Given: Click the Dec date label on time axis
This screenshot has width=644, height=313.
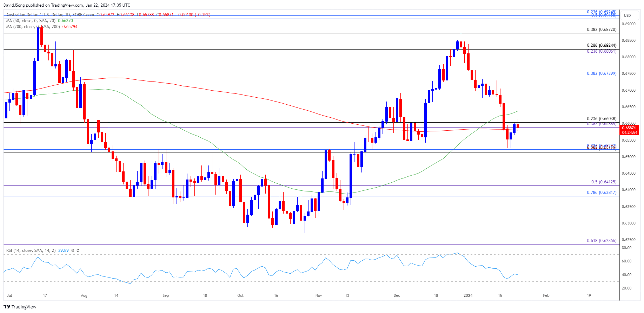Looking at the screenshot, I should point(397,295).
